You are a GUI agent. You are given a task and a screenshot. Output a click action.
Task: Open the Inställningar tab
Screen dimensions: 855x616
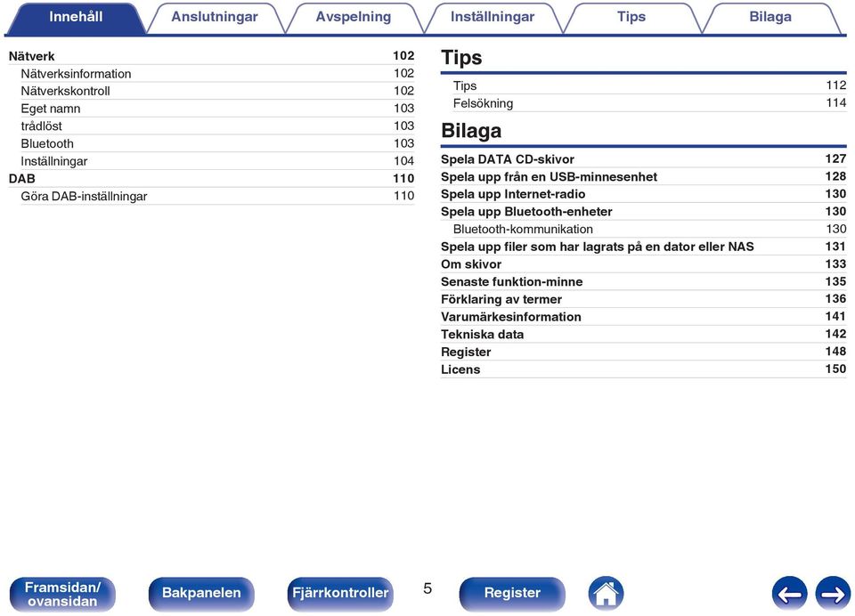(x=493, y=18)
